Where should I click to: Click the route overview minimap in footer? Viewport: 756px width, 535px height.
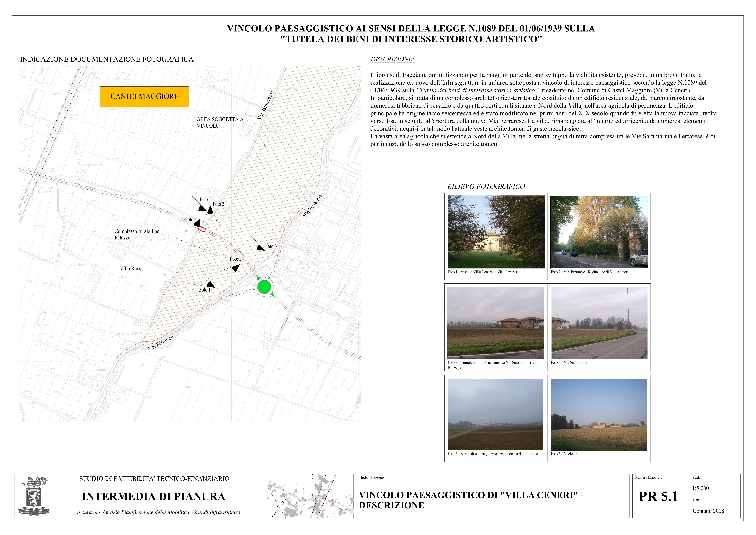310,496
